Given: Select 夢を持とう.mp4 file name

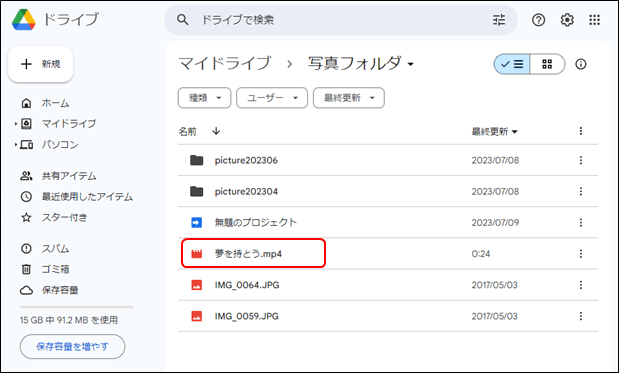Looking at the screenshot, I should 248,254.
